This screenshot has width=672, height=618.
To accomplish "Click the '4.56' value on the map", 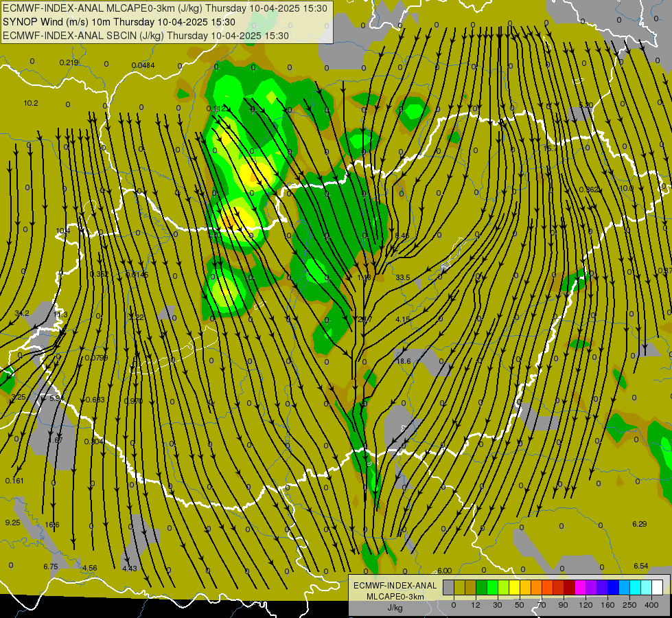I will coord(89,568).
